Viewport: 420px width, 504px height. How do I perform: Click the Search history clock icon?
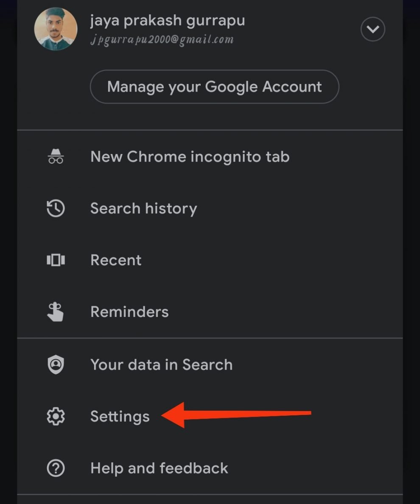point(56,208)
